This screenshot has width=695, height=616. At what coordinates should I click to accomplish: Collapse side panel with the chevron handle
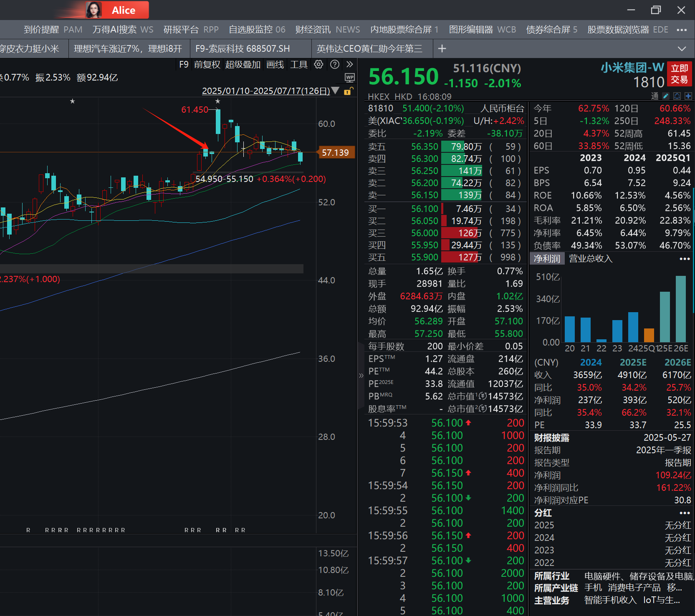tap(361, 375)
